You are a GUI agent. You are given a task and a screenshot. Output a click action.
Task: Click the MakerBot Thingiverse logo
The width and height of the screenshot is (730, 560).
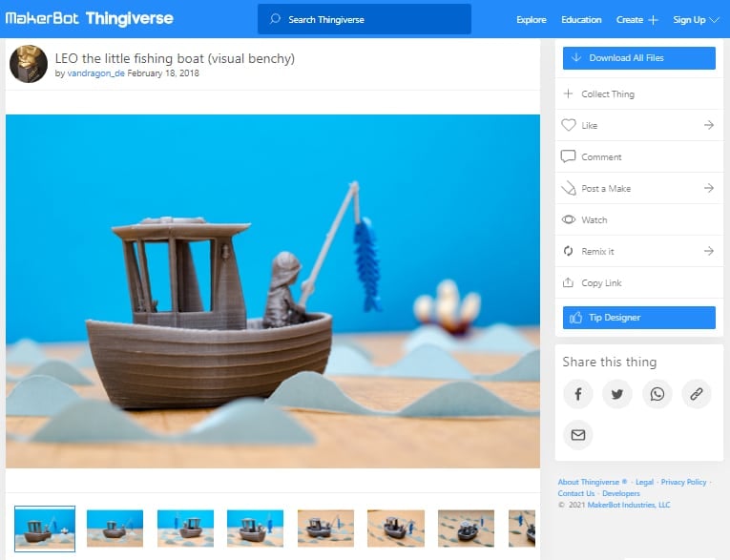coord(89,19)
